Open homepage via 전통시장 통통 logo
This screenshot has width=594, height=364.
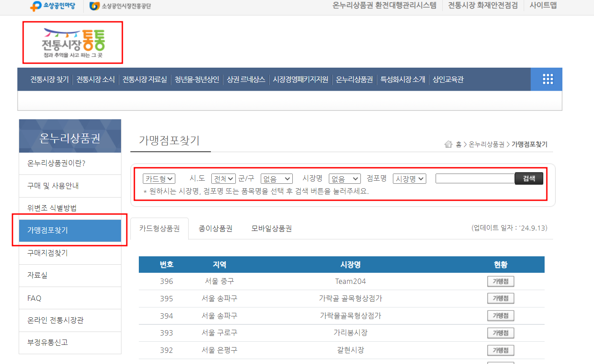72,42
